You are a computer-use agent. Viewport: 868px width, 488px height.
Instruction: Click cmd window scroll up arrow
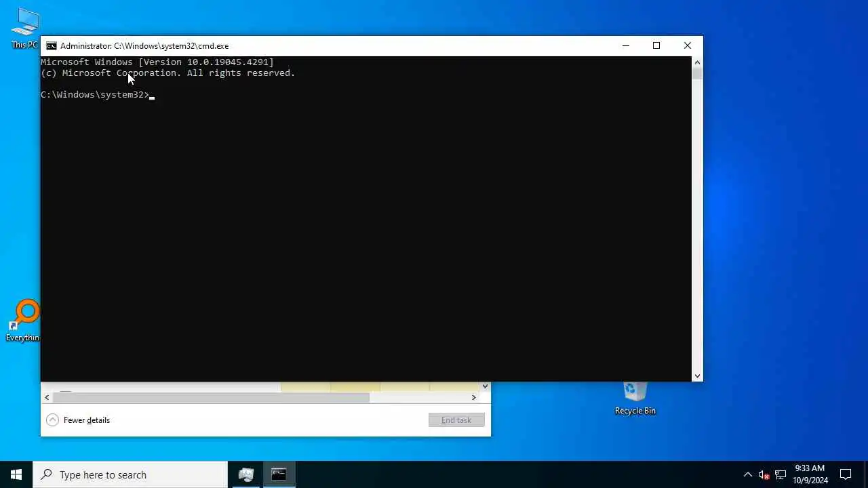(697, 62)
